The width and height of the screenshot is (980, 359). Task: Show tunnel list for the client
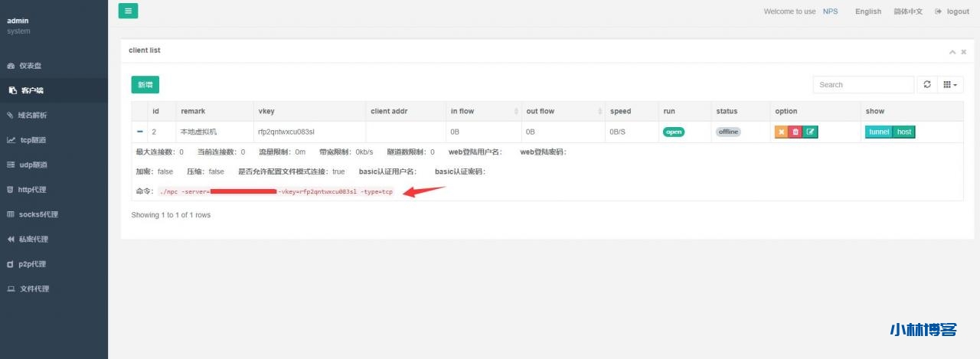879,132
